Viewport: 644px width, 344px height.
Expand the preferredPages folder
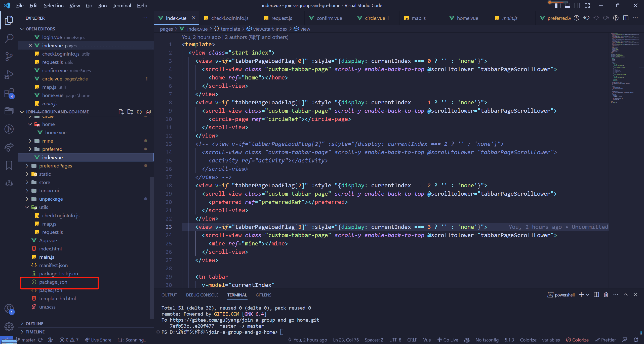click(27, 166)
